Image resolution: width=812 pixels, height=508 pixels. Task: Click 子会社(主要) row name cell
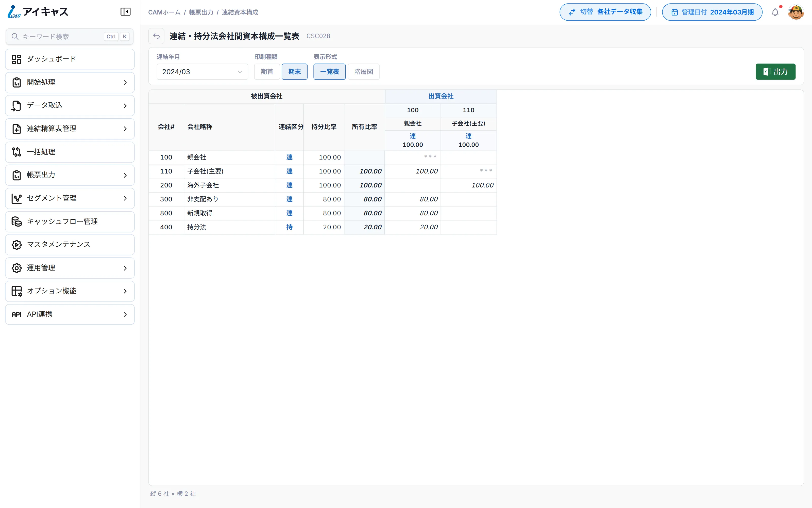click(229, 171)
